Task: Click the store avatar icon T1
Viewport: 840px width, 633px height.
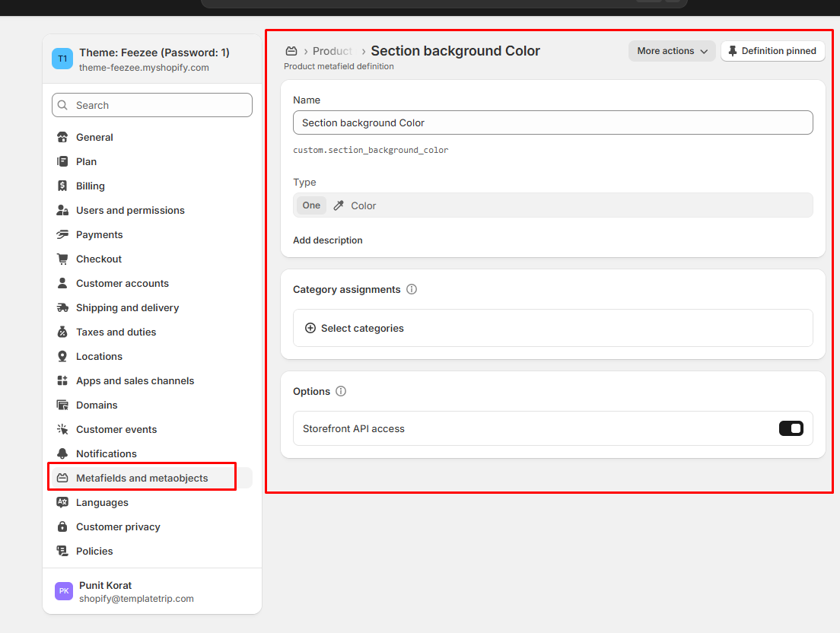Action: click(x=62, y=59)
